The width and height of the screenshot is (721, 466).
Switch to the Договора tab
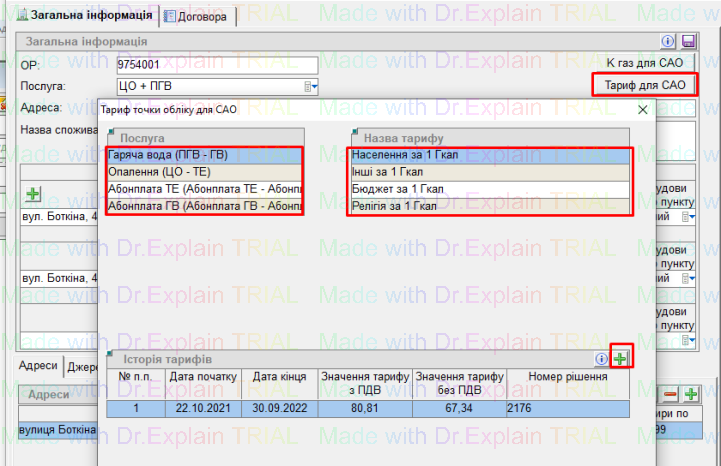[198, 16]
